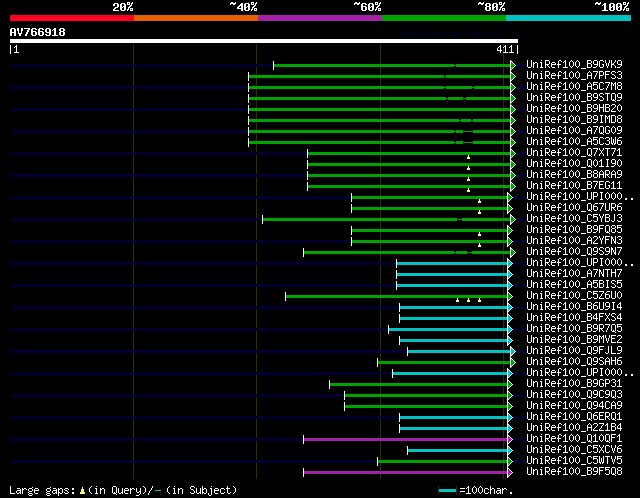
Task: Click the query end position 411 label
Action: click(505, 49)
